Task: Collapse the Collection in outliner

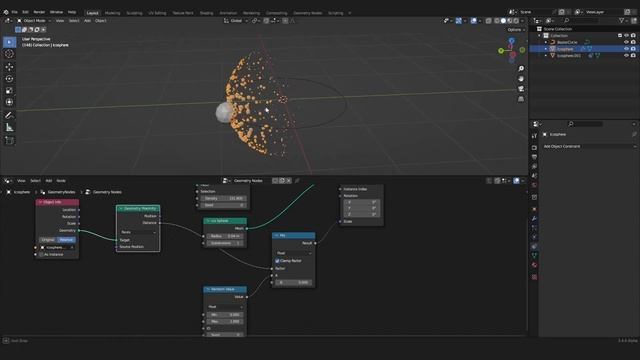Action: click(x=540, y=36)
